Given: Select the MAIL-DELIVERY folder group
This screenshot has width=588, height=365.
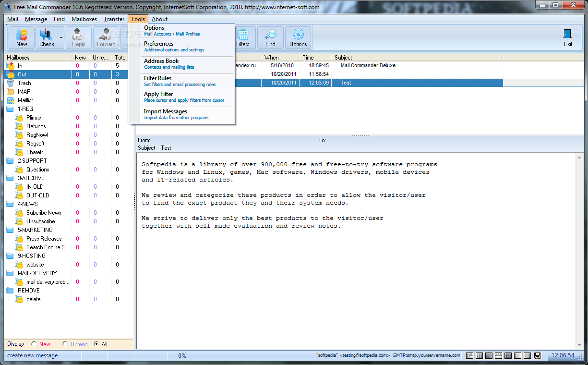Looking at the screenshot, I should [x=37, y=273].
